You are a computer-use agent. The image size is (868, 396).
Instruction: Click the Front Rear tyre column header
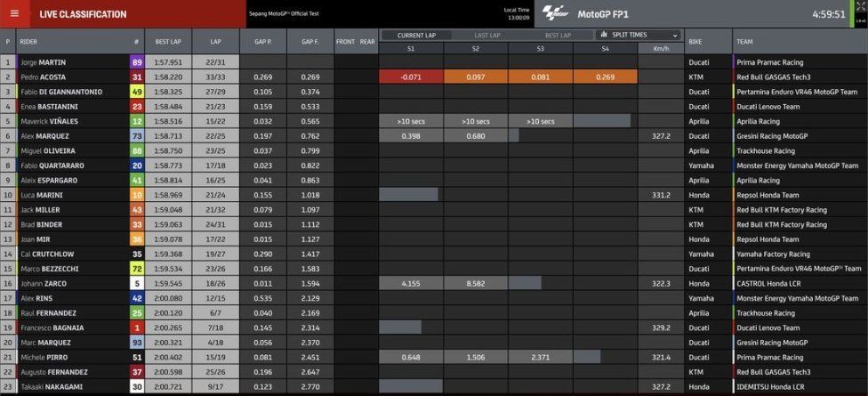tap(356, 42)
